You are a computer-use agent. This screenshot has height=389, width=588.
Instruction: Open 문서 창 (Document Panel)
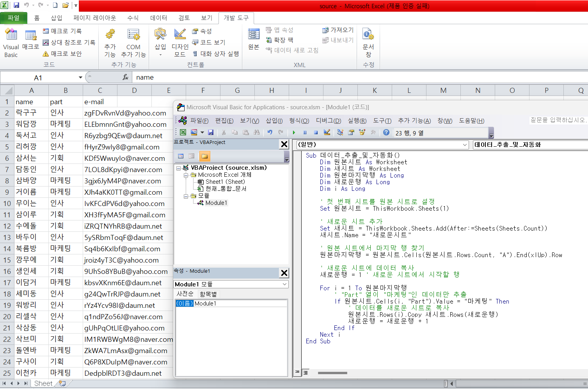click(368, 43)
